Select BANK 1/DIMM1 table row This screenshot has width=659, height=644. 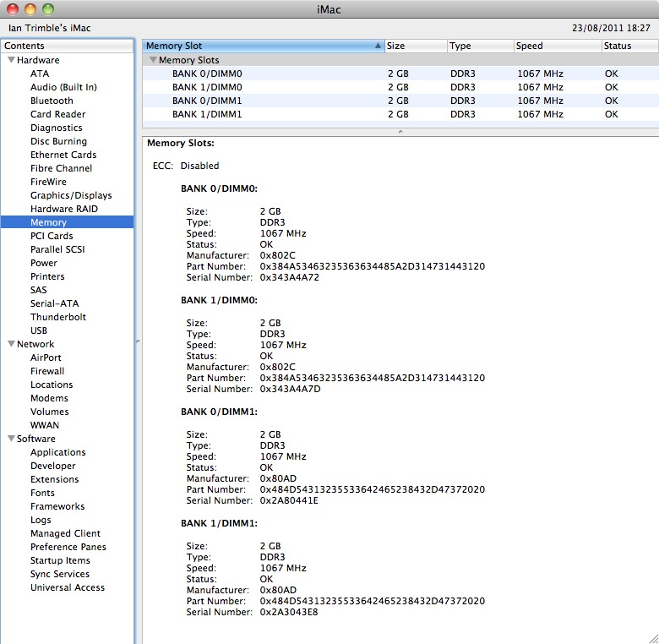coord(400,114)
